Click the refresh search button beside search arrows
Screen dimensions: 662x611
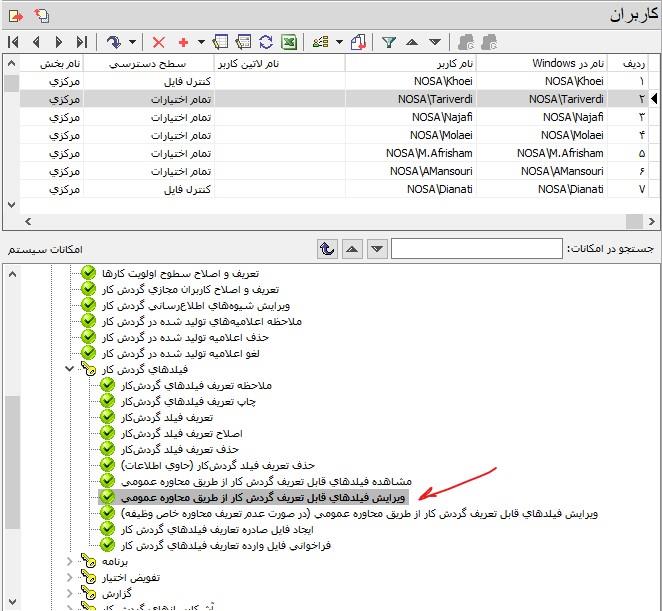click(327, 248)
